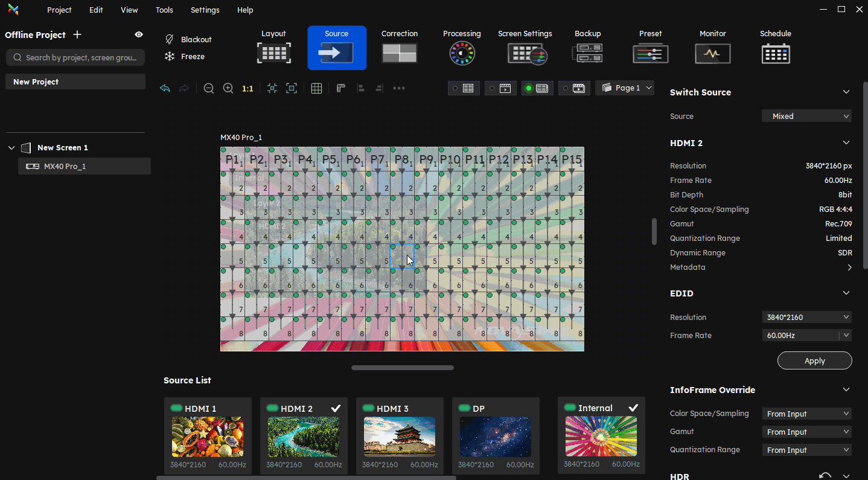Viewport: 868px width, 480px height.
Task: Select the HDMI 3 source thumbnail
Action: coord(400,436)
